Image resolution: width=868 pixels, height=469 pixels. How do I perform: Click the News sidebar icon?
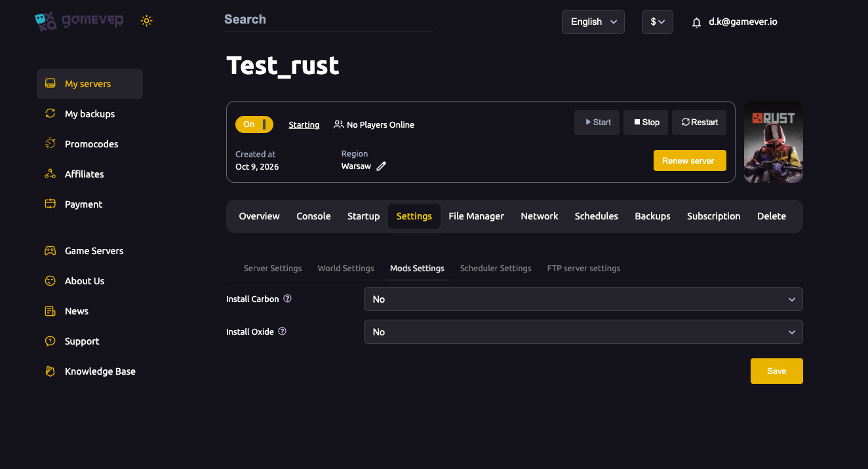50,311
